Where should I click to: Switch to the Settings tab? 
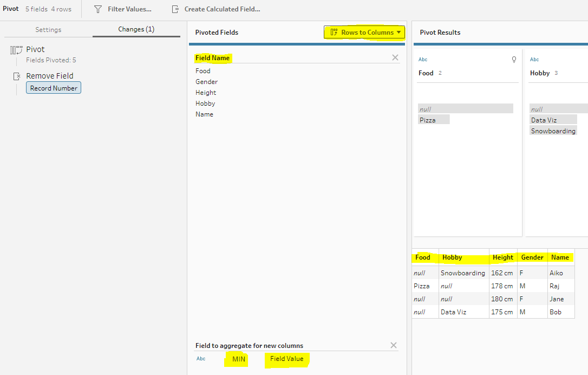pos(48,30)
